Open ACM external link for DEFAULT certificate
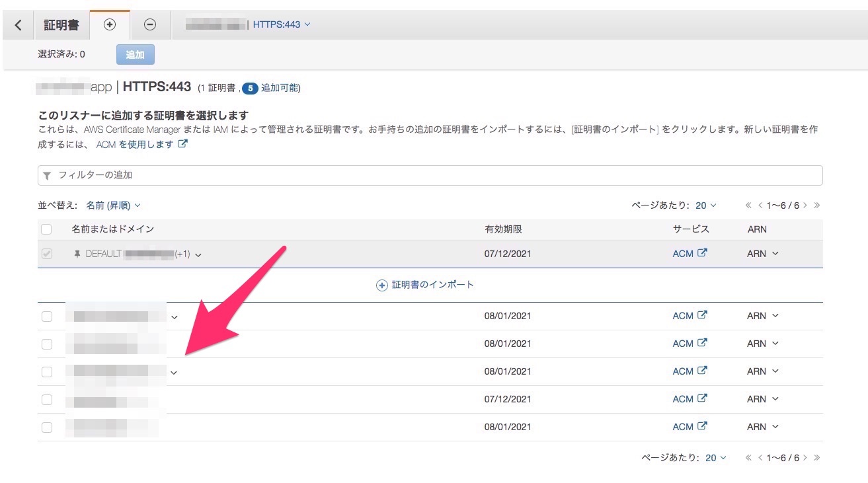 [x=690, y=254]
